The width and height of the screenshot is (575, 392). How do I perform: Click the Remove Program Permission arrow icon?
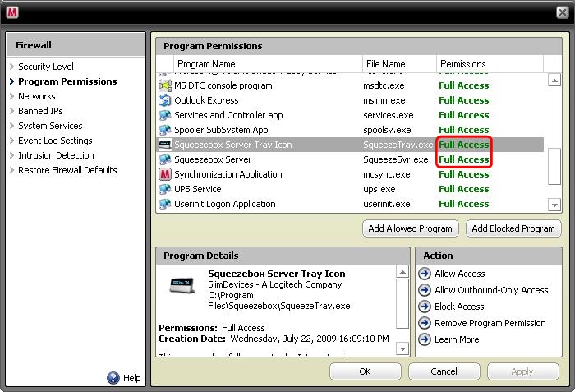[x=425, y=323]
